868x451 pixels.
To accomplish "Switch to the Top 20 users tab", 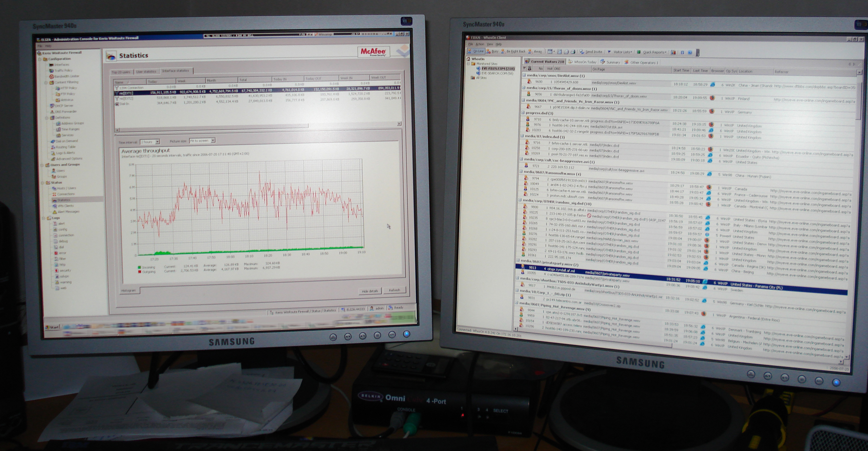I will pyautogui.click(x=121, y=72).
